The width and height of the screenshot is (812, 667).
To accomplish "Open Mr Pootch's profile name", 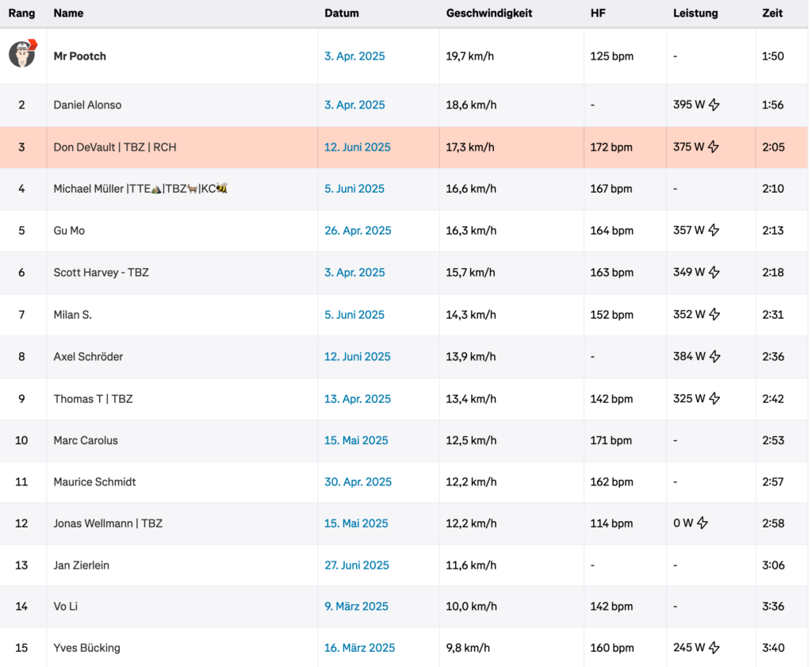I will click(80, 56).
